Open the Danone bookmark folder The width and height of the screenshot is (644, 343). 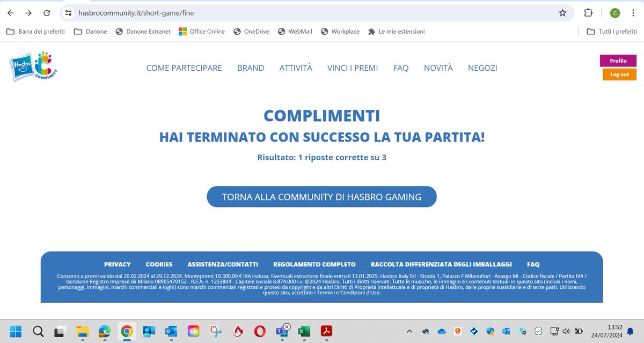pyautogui.click(x=91, y=32)
